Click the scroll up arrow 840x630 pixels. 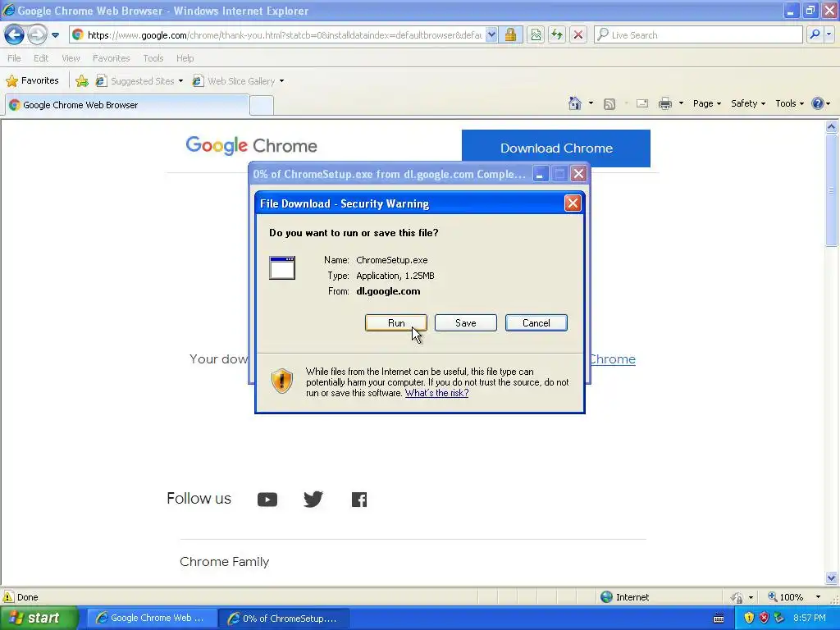tap(831, 127)
